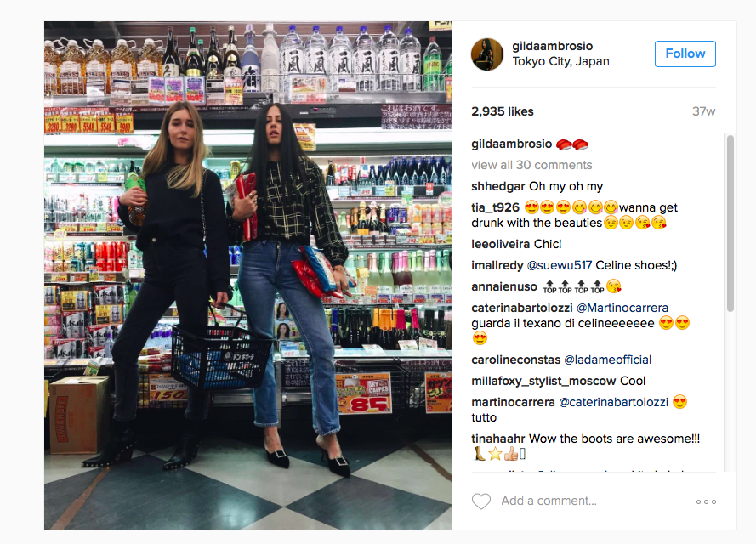Click the heart like icon
This screenshot has height=544, width=756.
pyautogui.click(x=480, y=501)
